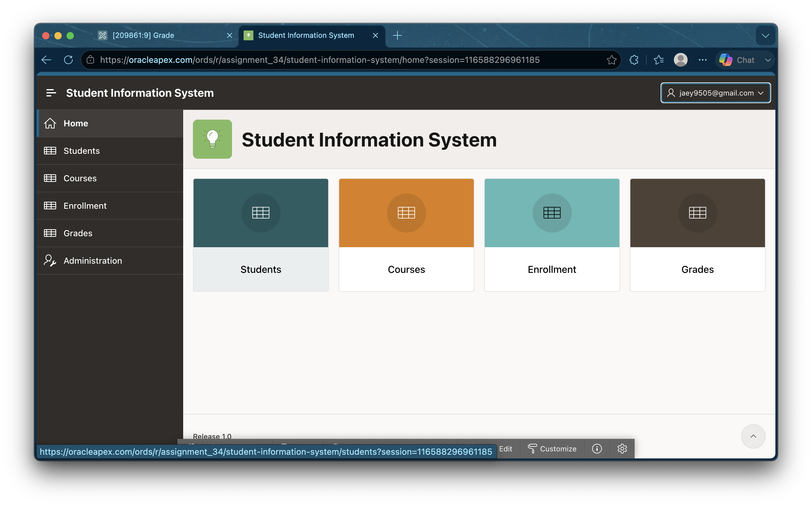The height and width of the screenshot is (506, 812).
Task: Open the Enrollment card table icon
Action: [x=552, y=213]
